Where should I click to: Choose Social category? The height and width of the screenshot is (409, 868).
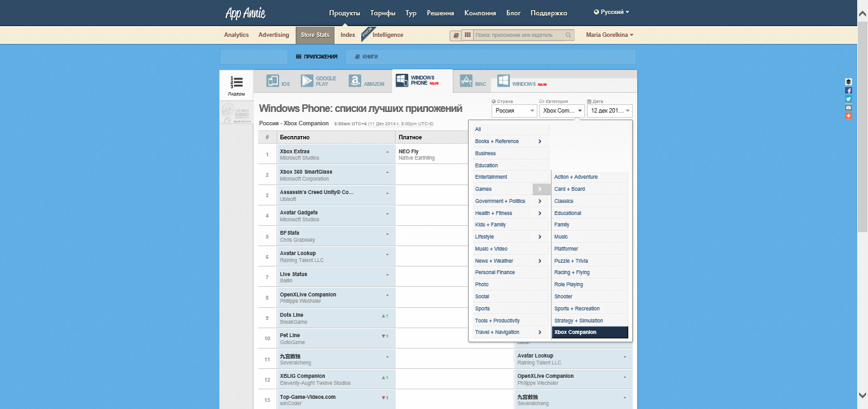511,296
